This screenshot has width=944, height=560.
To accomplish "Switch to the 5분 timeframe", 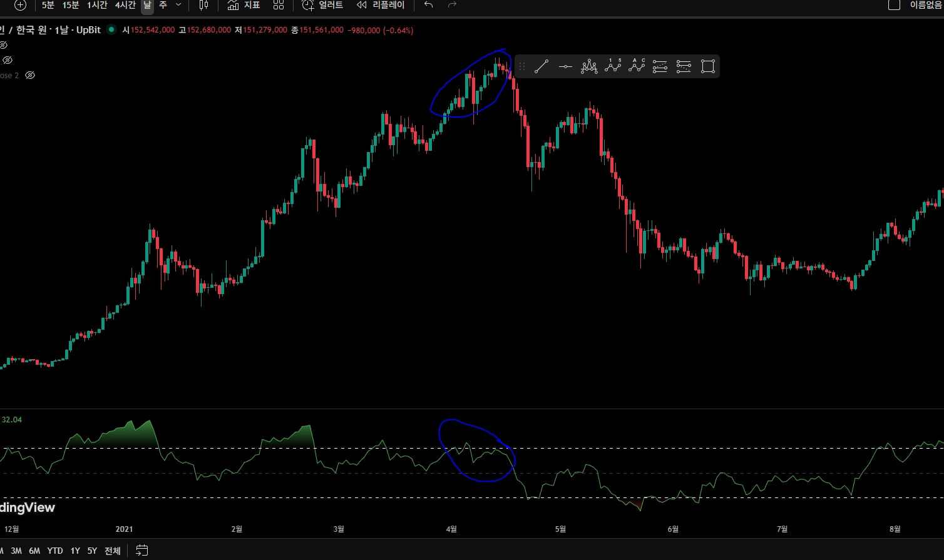I will (48, 5).
